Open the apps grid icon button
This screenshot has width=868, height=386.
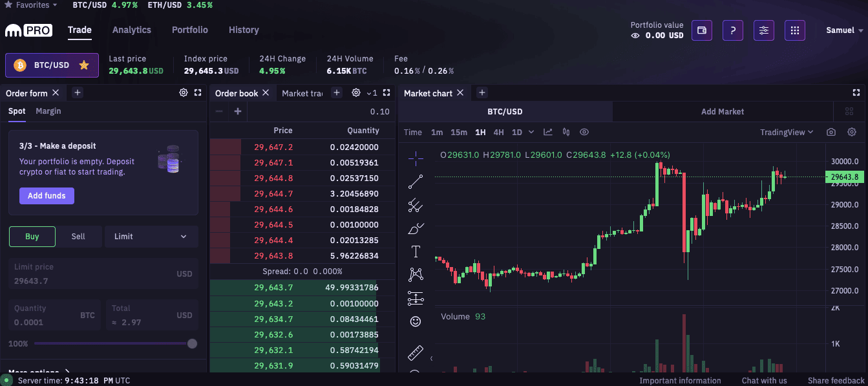point(795,30)
